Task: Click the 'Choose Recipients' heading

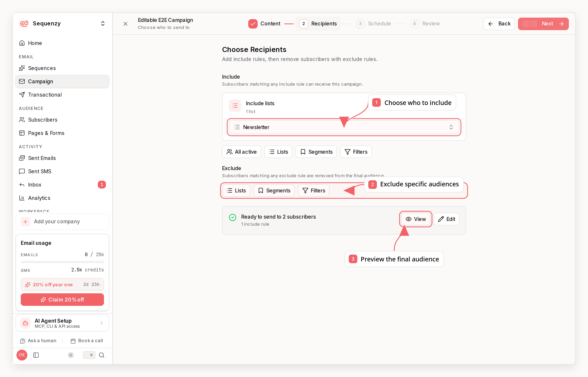Action: [254, 49]
